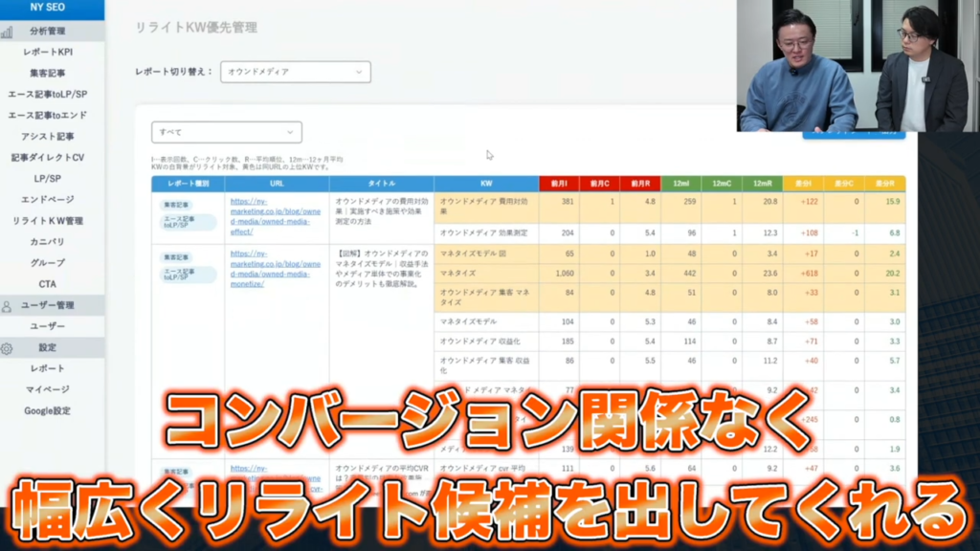Click the red 前月I column header
This screenshot has height=551, width=980.
559,184
